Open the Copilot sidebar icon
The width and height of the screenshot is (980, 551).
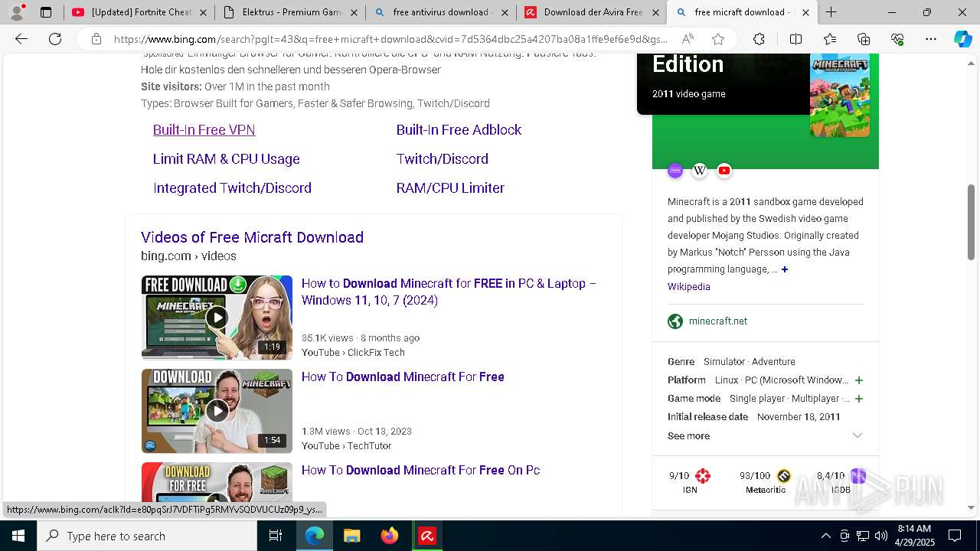point(962,39)
